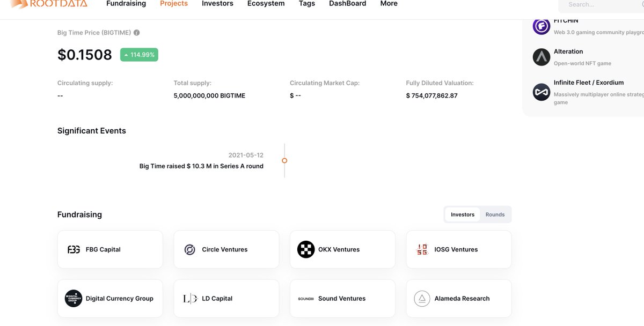Focus the Search input field
Viewport: 644px width, 326px height.
tap(601, 5)
